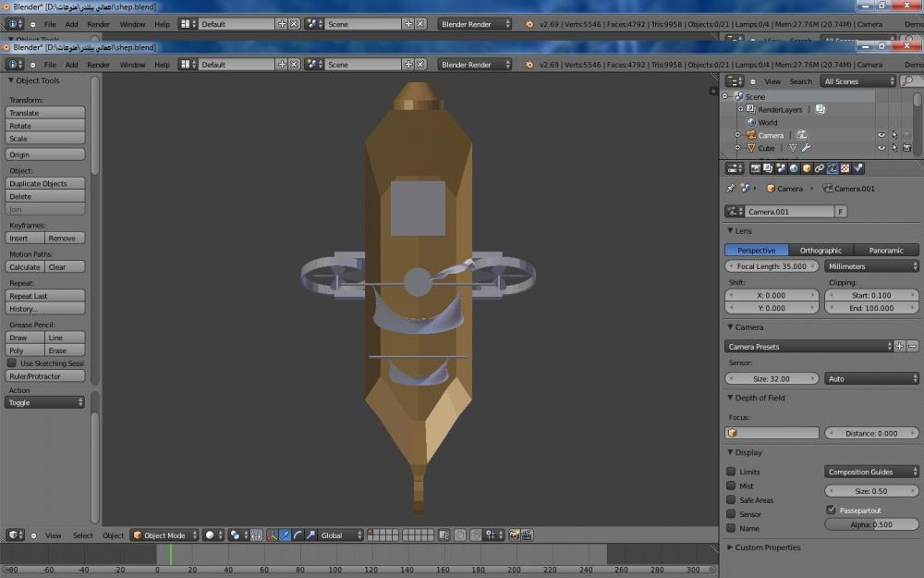Open Render menu in the front Blender window
The image size is (924, 578).
point(99,65)
